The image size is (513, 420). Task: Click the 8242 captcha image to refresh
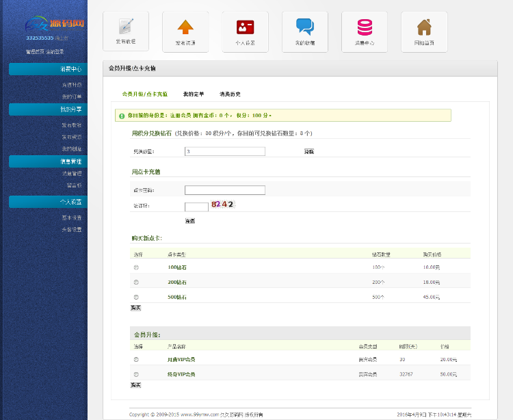coord(223,205)
